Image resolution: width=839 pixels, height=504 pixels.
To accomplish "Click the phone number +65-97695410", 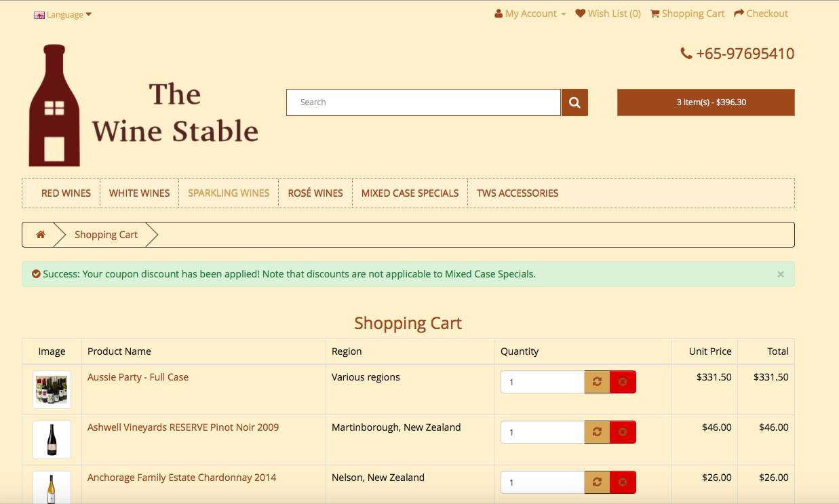I will pyautogui.click(x=738, y=54).
